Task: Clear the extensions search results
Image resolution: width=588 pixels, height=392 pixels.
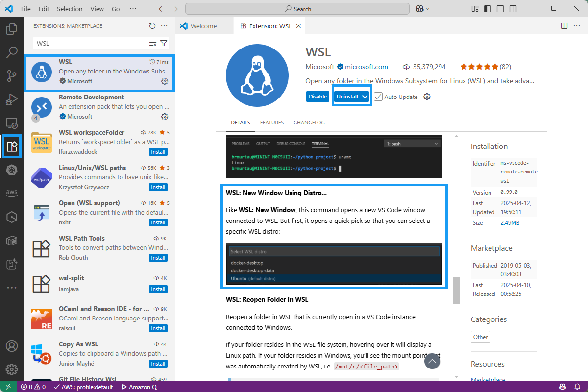Action: click(x=153, y=43)
